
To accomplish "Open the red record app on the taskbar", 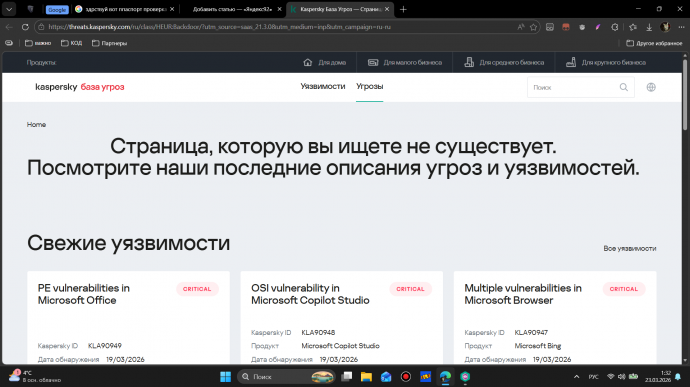I will tap(406, 376).
